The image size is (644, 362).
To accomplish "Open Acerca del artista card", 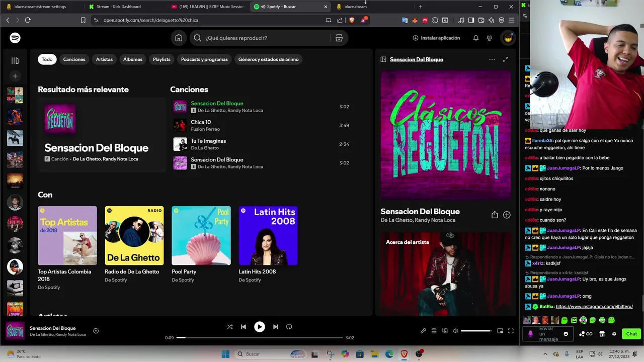I will (446, 274).
